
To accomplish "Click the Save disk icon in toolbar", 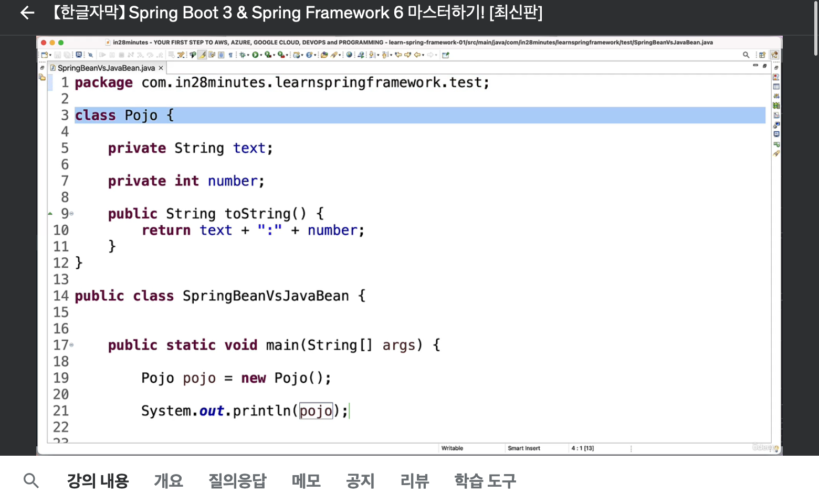I will [58, 55].
